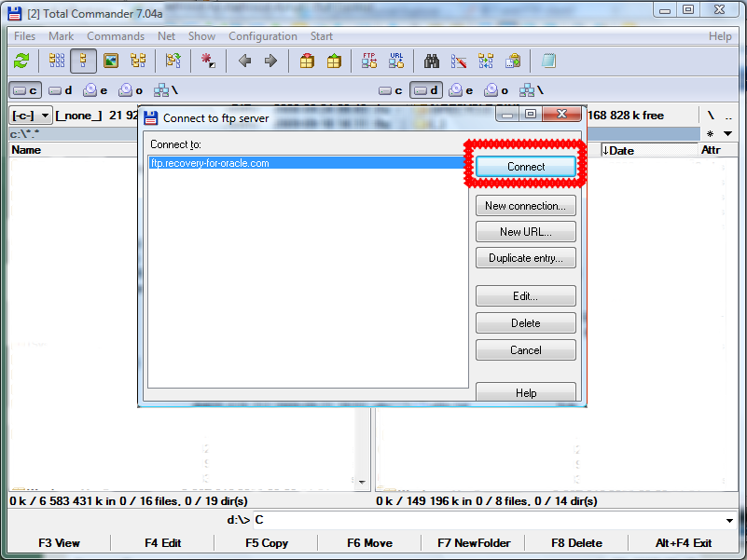The height and width of the screenshot is (560, 747).
Task: Click the Connect to FTP toolbar icon
Action: point(369,61)
